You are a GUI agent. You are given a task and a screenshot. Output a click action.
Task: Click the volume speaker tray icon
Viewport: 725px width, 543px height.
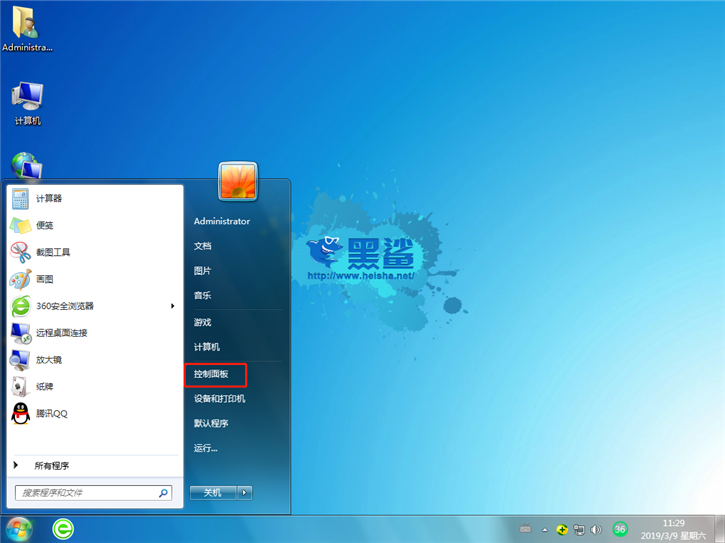tap(596, 529)
